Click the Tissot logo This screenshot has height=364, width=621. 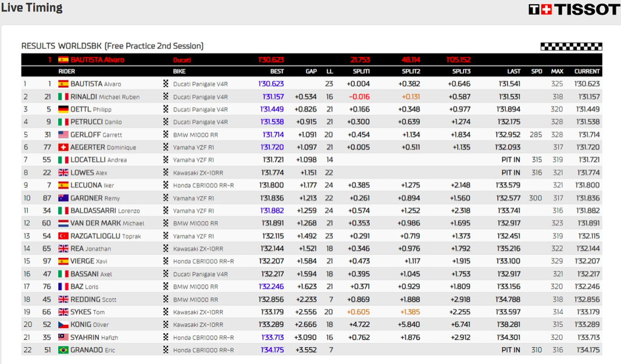coord(574,9)
